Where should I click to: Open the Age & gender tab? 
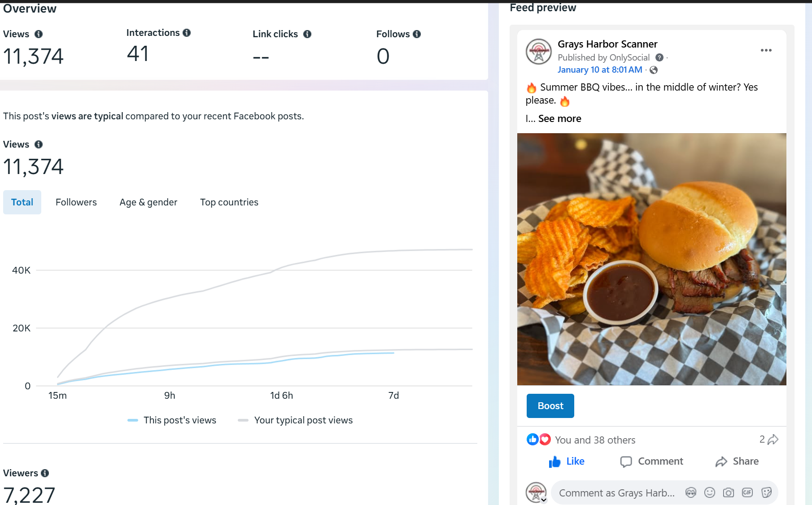coord(148,202)
